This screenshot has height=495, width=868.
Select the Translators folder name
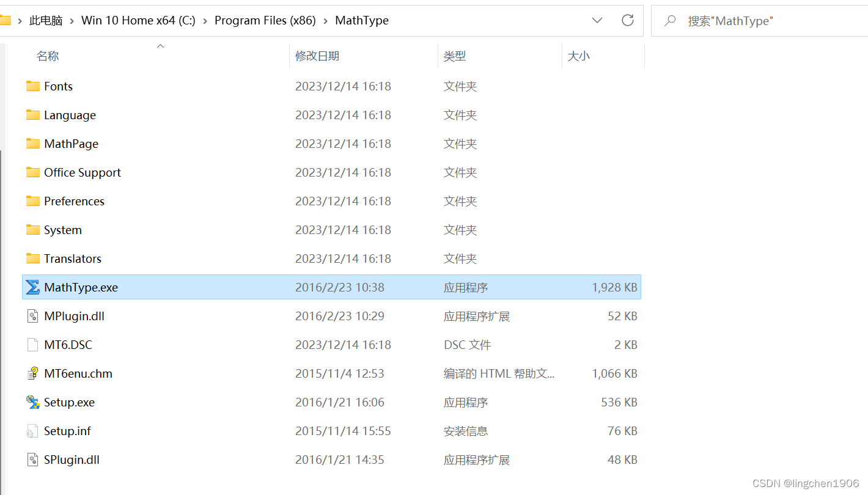73,258
